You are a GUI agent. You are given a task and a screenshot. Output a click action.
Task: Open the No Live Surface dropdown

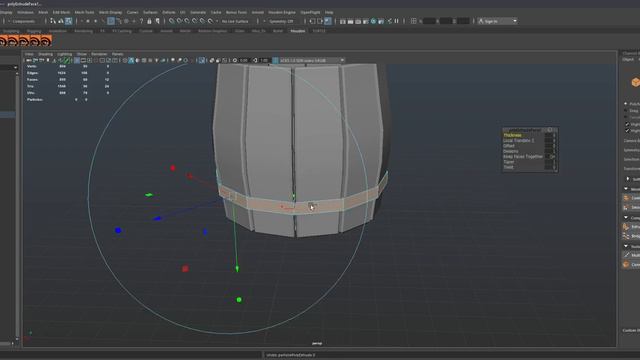coord(236,21)
